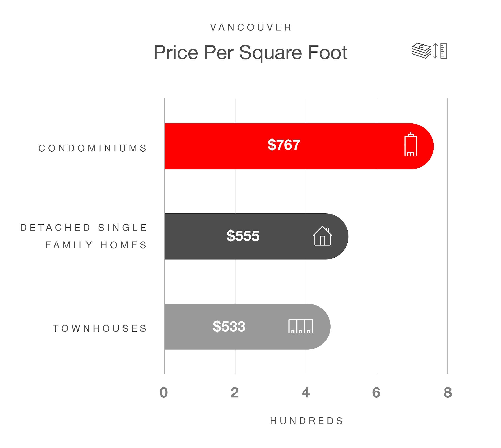Click the ruler measurement icon
The height and width of the screenshot is (448, 501).
coord(444,51)
